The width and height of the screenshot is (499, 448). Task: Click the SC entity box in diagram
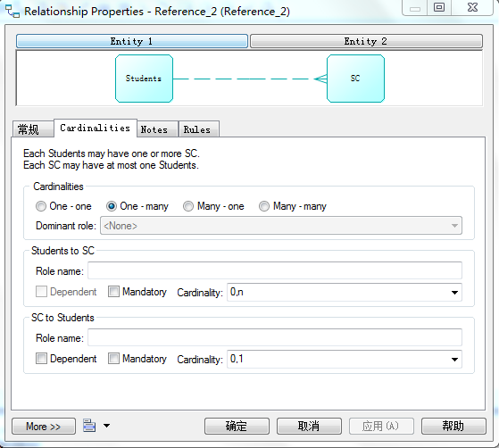pos(355,79)
